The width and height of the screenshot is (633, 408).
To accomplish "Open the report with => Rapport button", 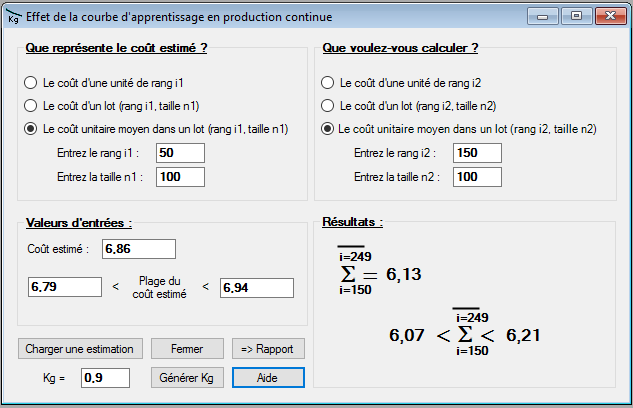I will tap(268, 349).
